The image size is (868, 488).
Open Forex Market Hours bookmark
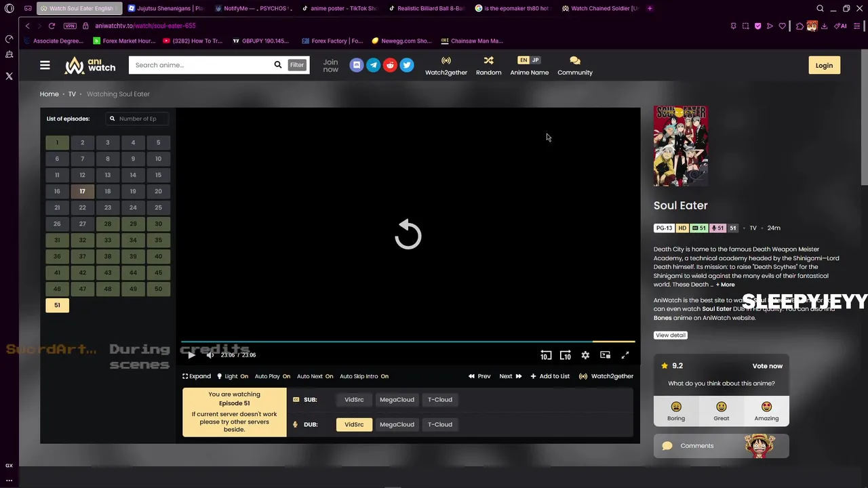tap(125, 41)
